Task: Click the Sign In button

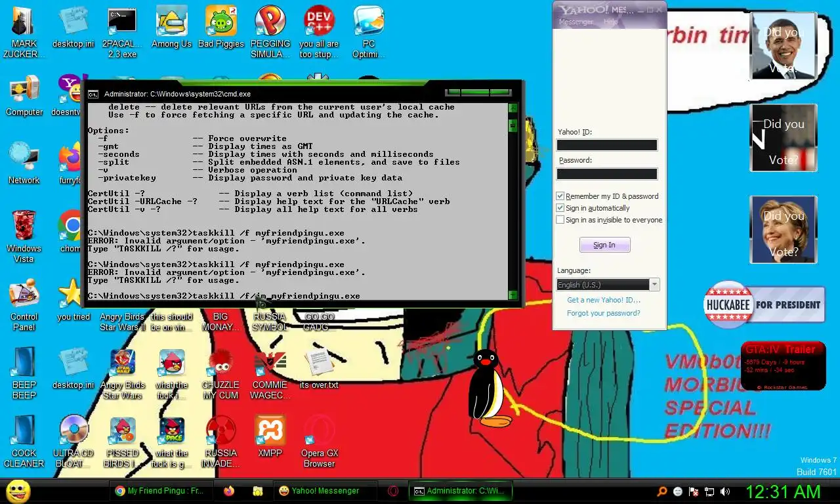Action: click(x=604, y=245)
